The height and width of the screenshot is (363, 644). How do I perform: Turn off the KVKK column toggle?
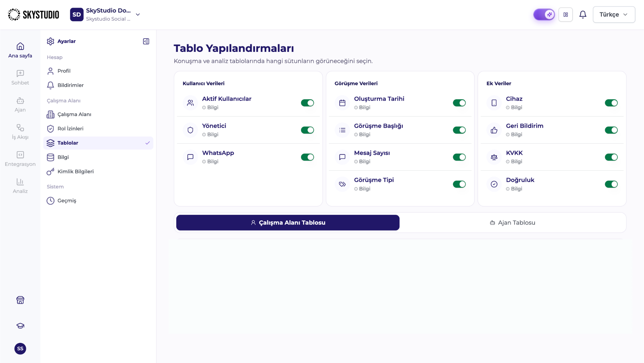611,157
